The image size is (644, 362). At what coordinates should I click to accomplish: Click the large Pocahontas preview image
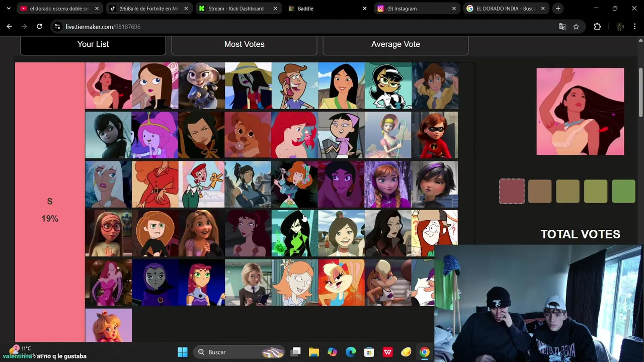tap(580, 112)
